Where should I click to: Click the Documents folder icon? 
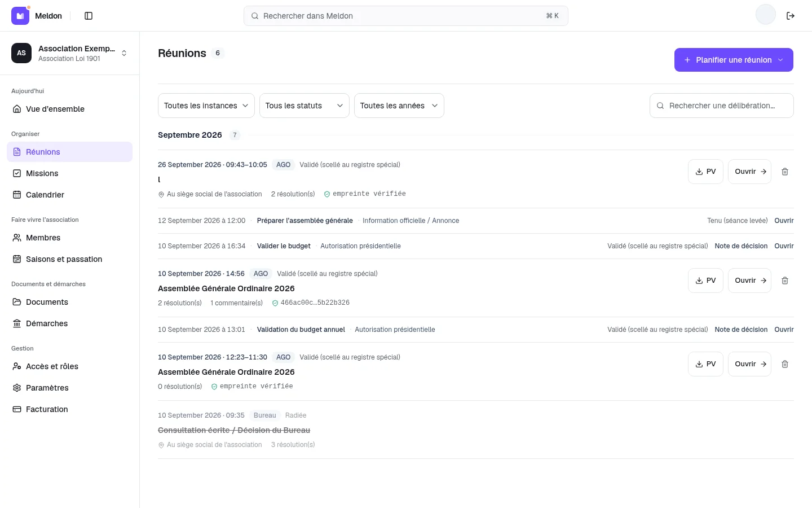[17, 302]
